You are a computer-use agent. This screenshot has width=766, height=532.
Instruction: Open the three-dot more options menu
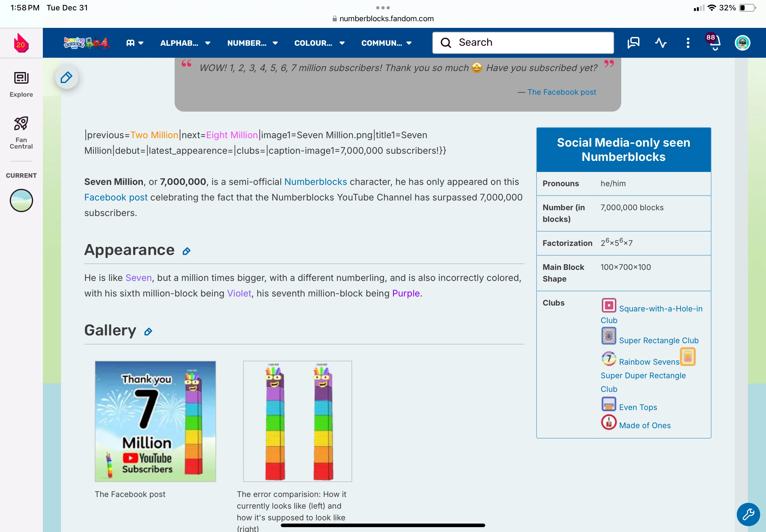(x=688, y=43)
